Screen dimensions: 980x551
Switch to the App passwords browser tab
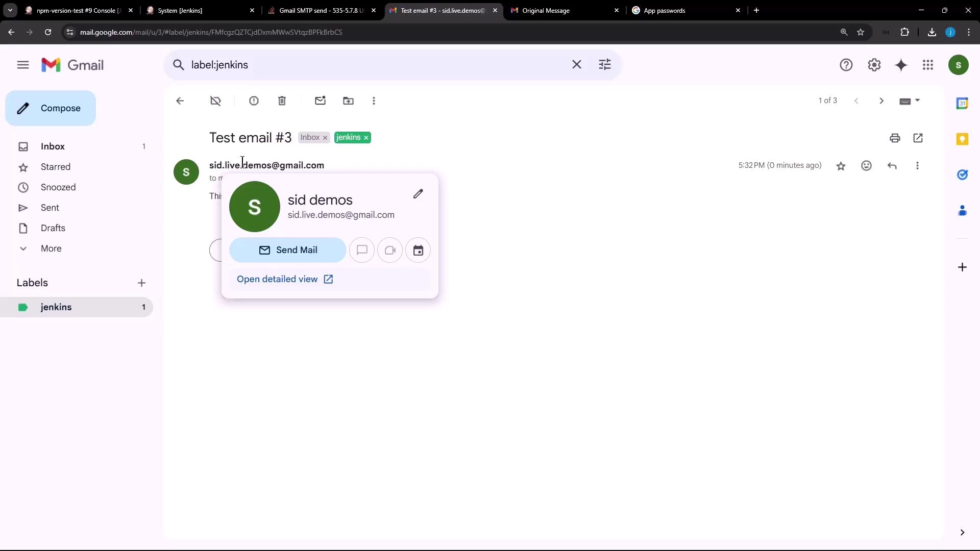(x=664, y=10)
